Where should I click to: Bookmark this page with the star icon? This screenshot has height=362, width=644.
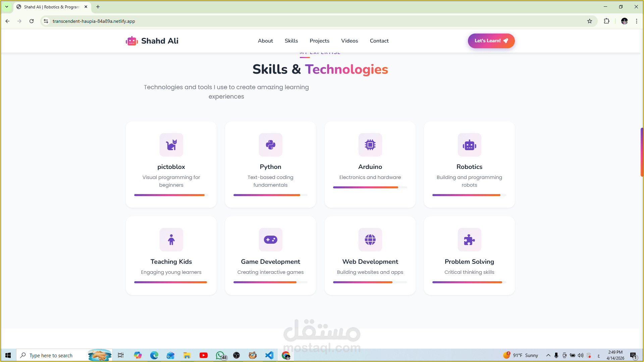tap(590, 21)
